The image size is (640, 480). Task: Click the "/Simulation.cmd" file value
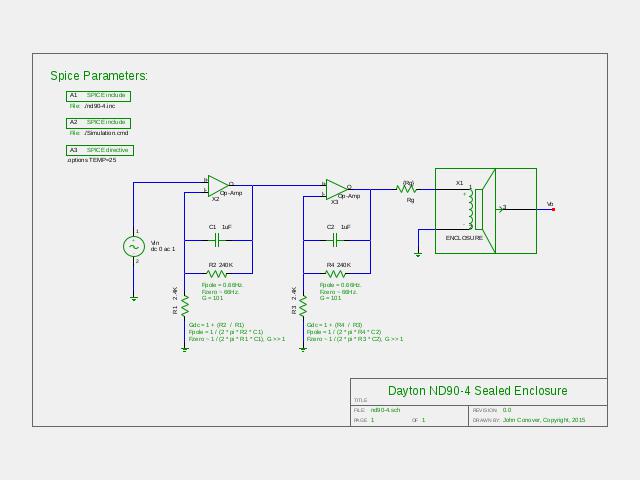tap(107, 133)
